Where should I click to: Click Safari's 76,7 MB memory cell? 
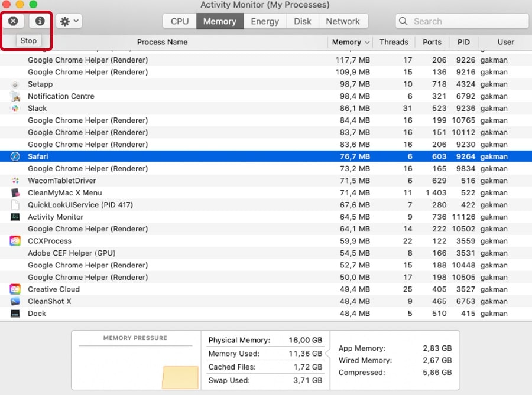(x=355, y=156)
